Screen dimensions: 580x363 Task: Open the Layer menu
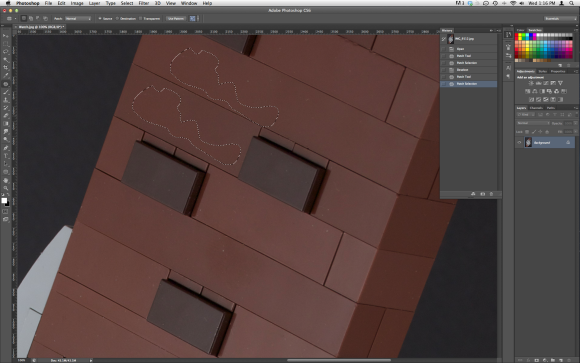tap(94, 3)
